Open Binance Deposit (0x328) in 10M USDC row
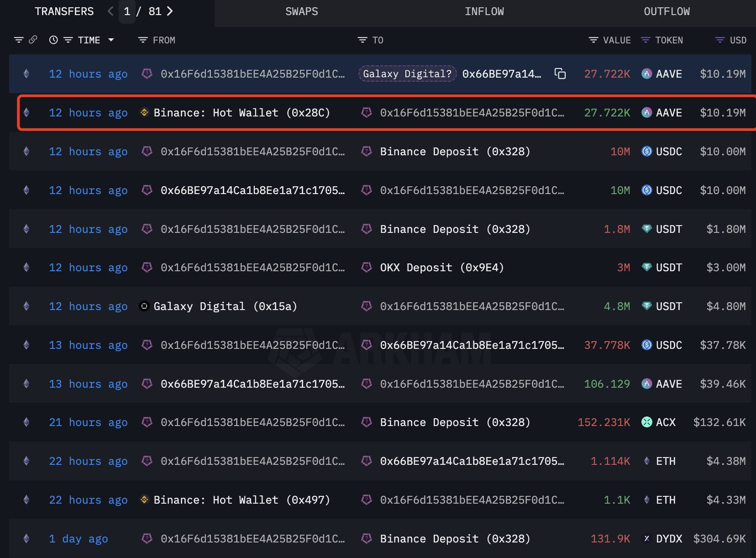This screenshot has width=756, height=558. coord(455,152)
